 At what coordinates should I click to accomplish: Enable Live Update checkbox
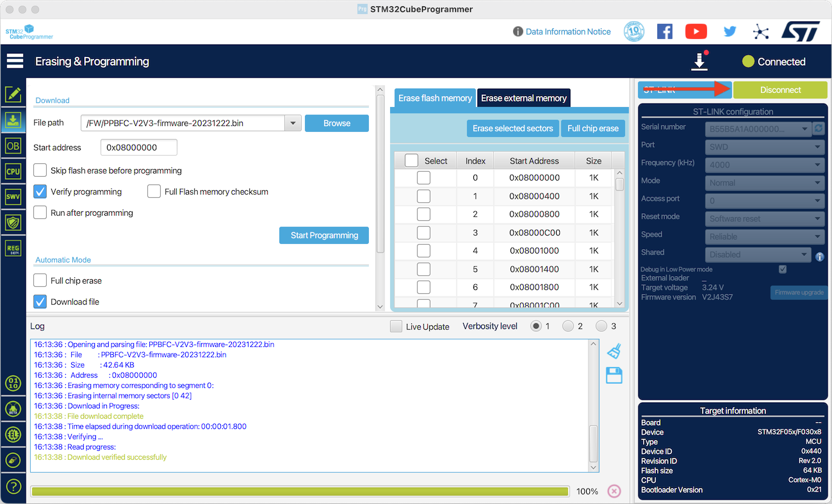point(396,326)
